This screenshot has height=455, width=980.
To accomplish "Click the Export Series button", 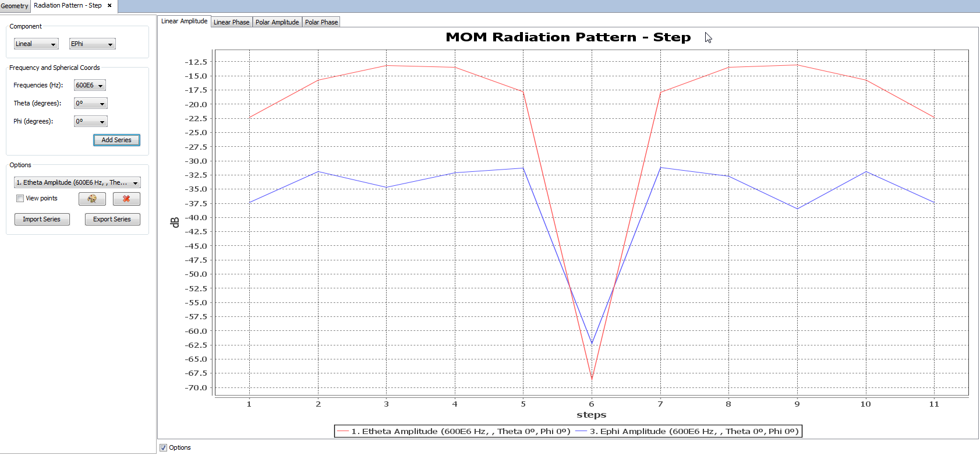I will tap(112, 219).
